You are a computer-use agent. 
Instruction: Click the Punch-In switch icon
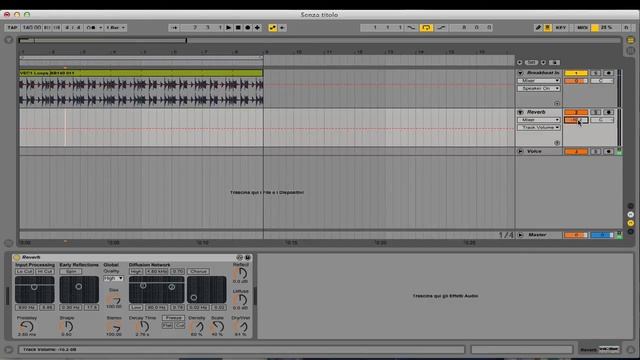[x=411, y=28]
